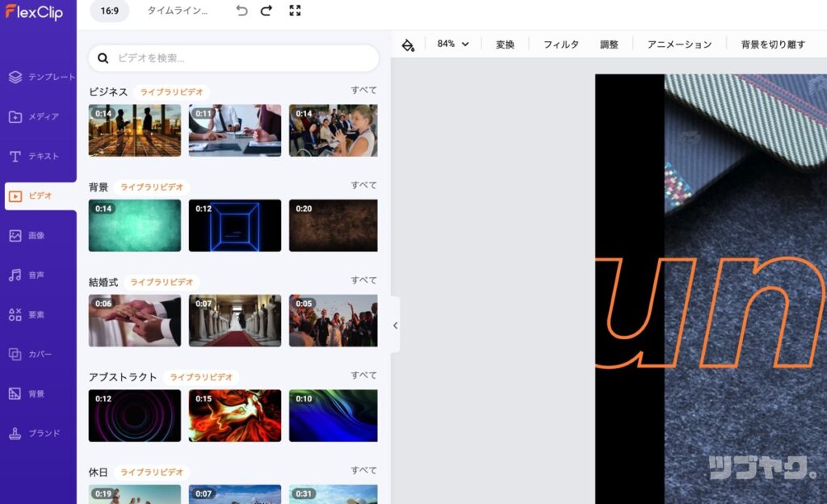
Task: Open the テンプレート sidebar section
Action: pyautogui.click(x=41, y=77)
